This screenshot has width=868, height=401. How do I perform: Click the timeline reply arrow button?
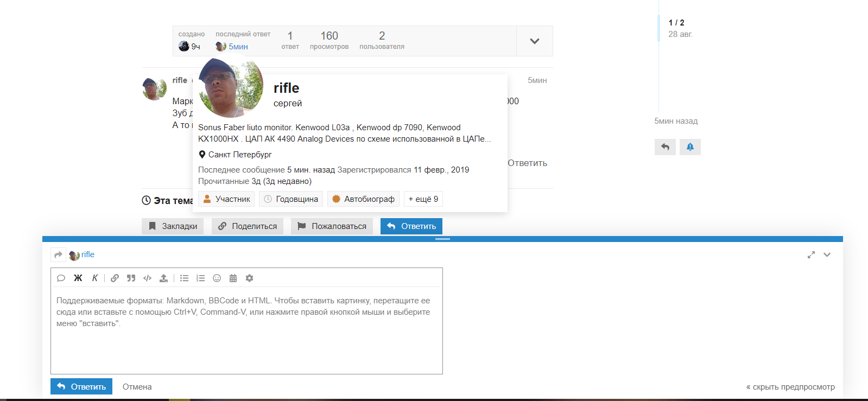(665, 147)
